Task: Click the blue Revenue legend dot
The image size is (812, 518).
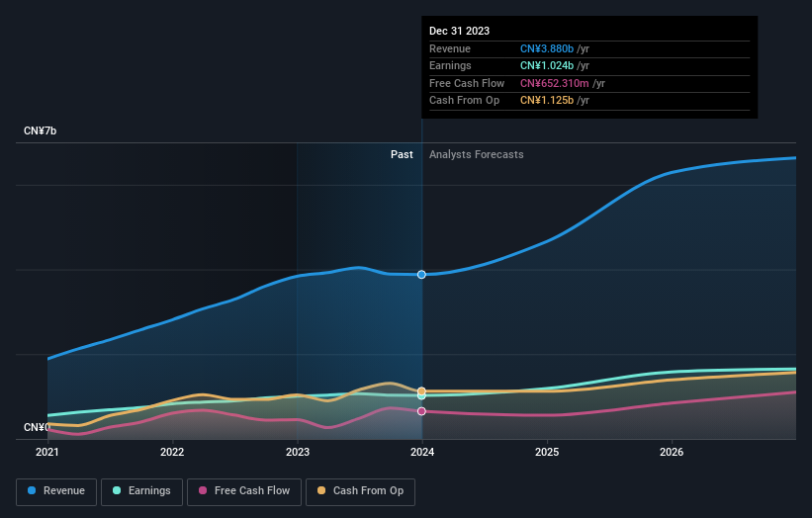Action: [32, 490]
